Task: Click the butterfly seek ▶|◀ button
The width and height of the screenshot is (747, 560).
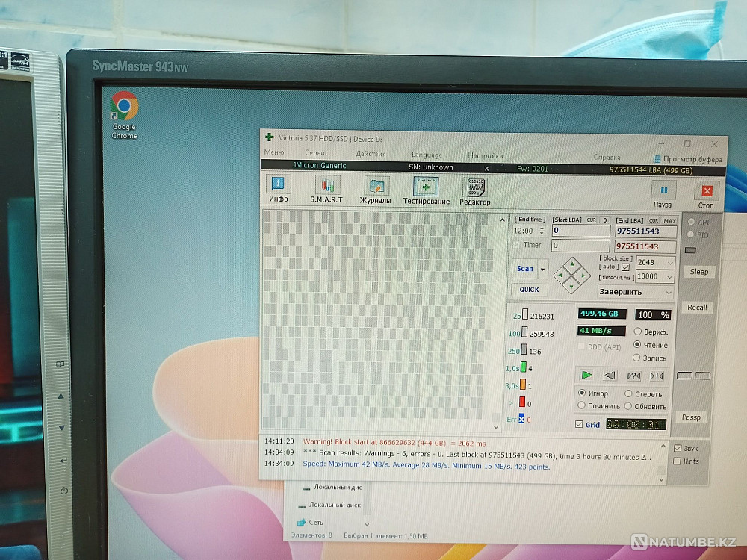Action: tap(657, 376)
